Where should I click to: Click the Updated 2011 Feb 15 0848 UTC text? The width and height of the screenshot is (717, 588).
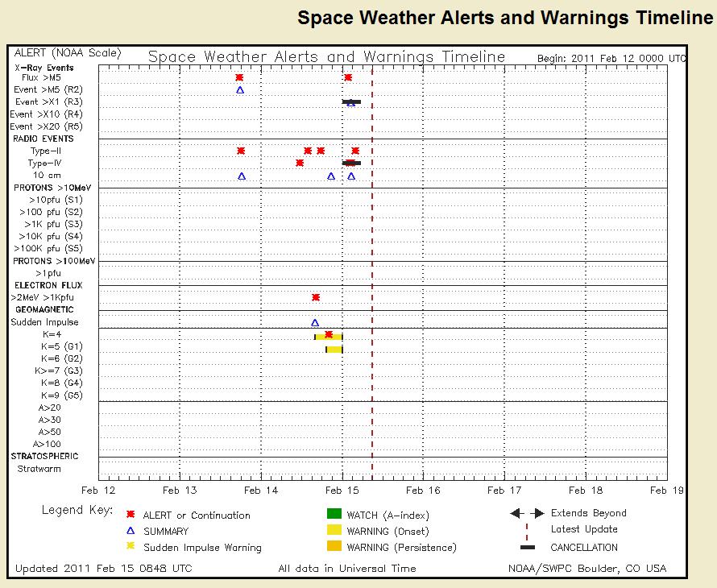tap(104, 569)
